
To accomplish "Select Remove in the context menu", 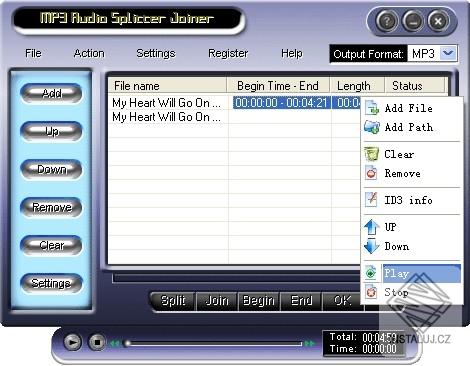I will click(x=412, y=173).
